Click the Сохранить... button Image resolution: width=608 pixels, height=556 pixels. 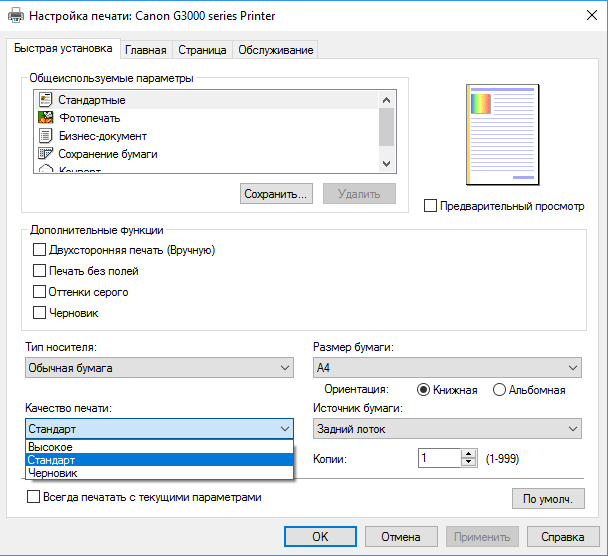[x=276, y=193]
